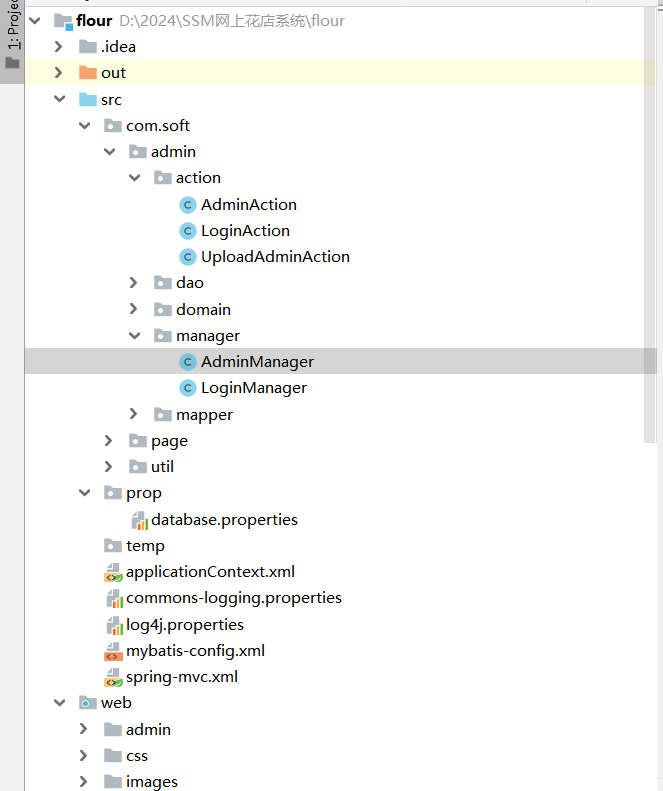Select the spring-mvc.xml file
This screenshot has width=663, height=791.
pos(181,677)
